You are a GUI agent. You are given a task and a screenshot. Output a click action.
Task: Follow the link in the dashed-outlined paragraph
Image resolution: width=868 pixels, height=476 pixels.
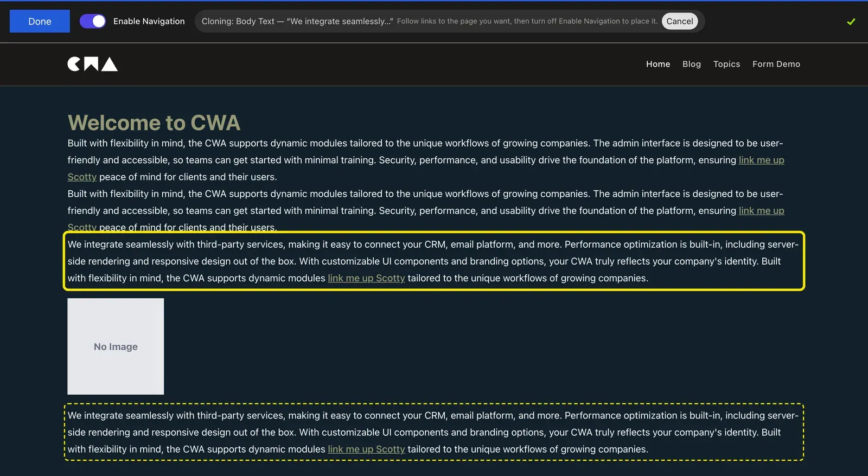tap(366, 449)
